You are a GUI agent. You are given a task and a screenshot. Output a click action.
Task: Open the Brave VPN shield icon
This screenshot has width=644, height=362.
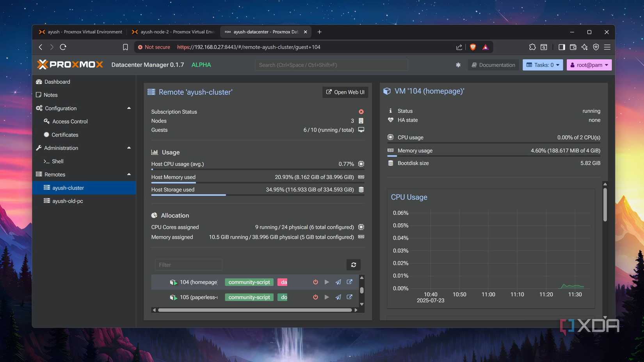[x=596, y=47]
